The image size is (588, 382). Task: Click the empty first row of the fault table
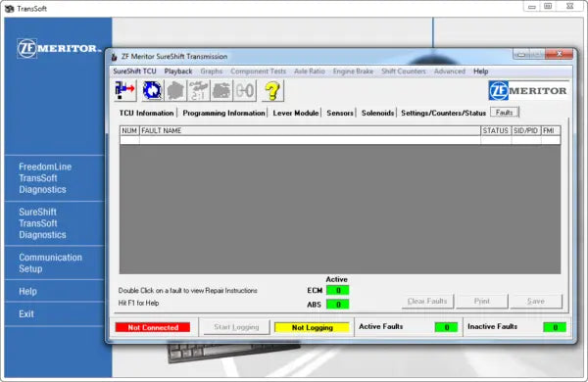tap(340, 140)
